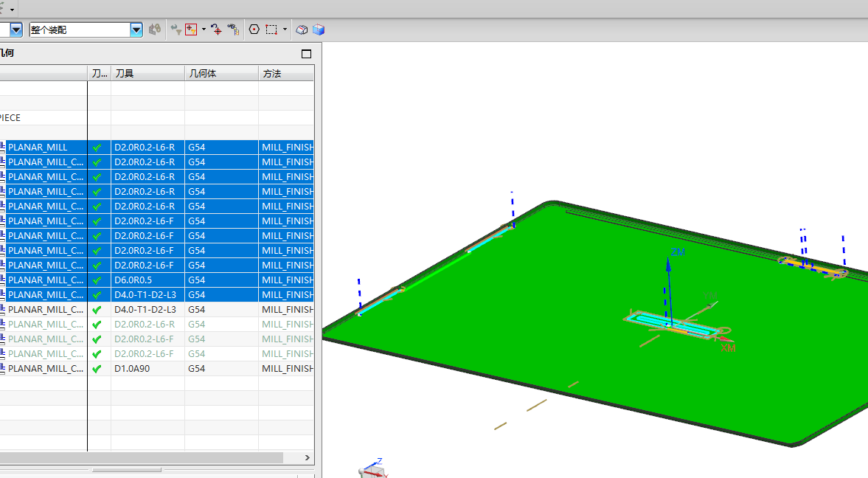This screenshot has width=868, height=478.
Task: Click the view triad at viewport bottom
Action: click(x=374, y=468)
